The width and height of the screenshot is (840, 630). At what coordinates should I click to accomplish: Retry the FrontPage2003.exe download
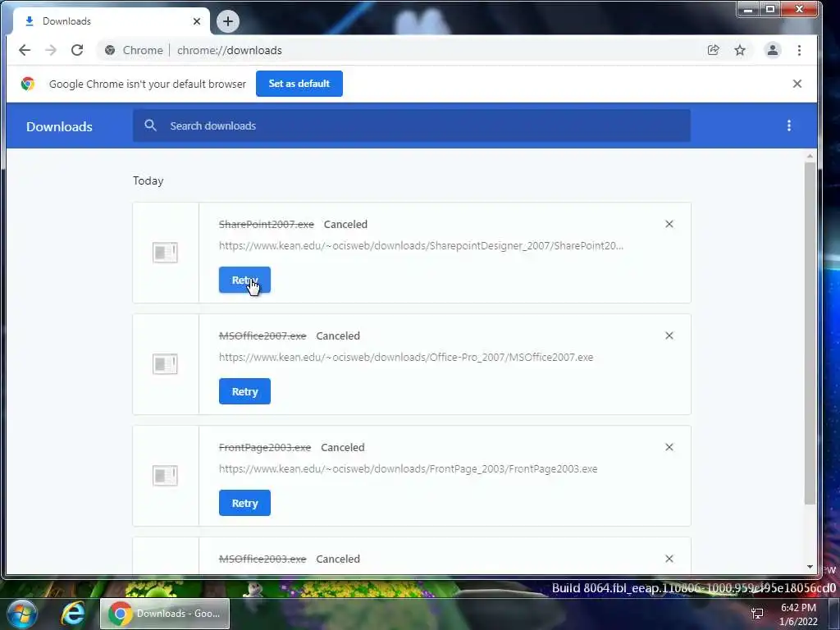244,503
